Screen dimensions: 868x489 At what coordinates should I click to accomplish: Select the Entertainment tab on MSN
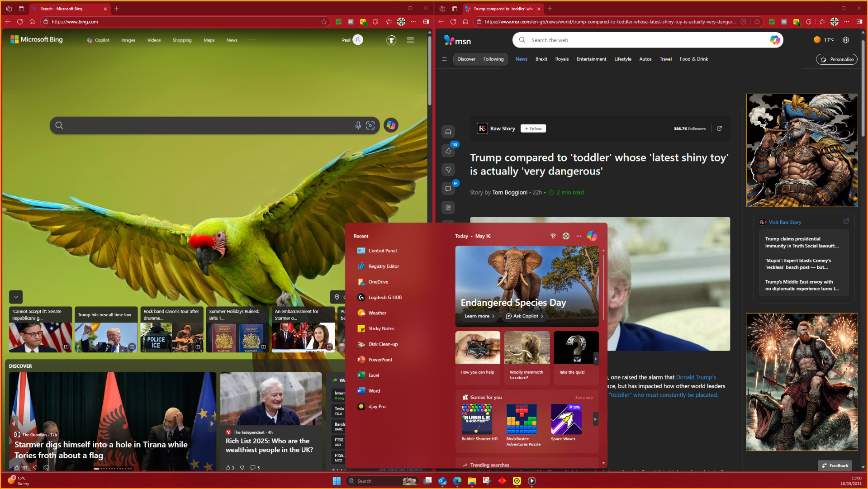[x=591, y=59]
